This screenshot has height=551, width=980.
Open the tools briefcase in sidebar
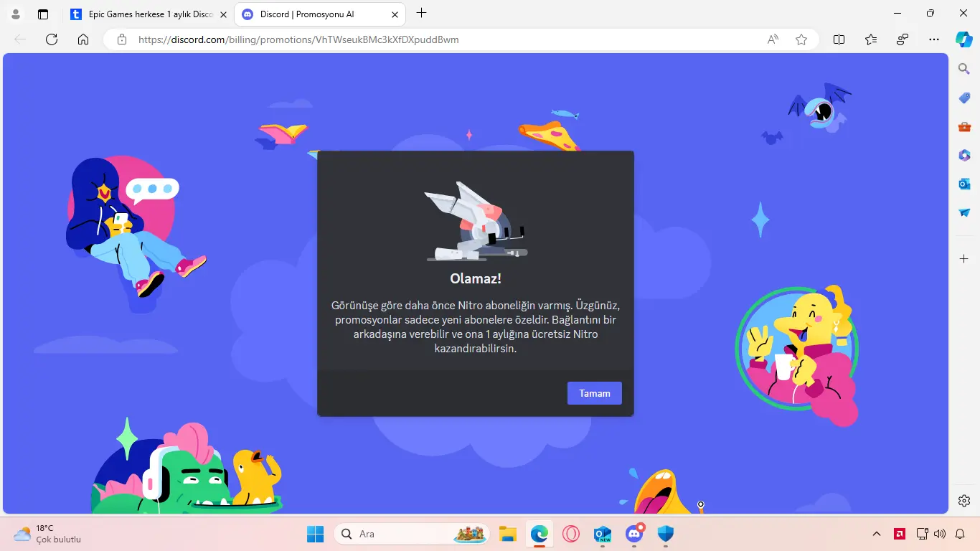(964, 126)
